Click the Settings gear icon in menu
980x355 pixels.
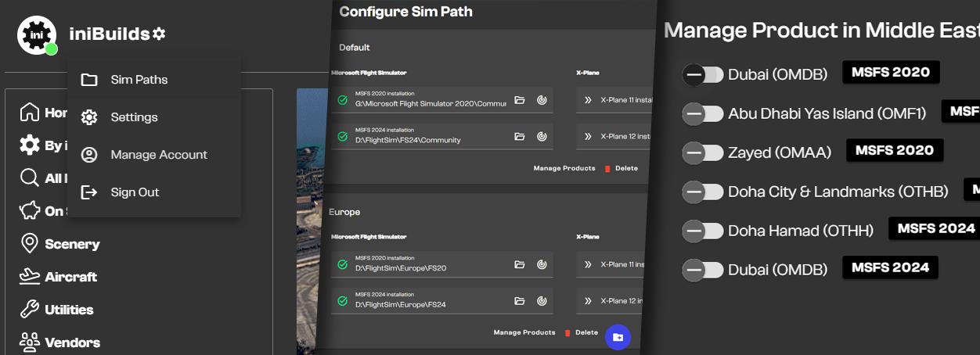coord(89,117)
